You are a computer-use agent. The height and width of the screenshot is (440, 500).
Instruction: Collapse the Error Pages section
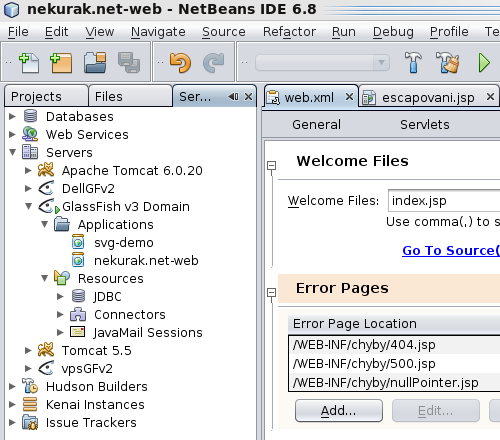pos(272,293)
